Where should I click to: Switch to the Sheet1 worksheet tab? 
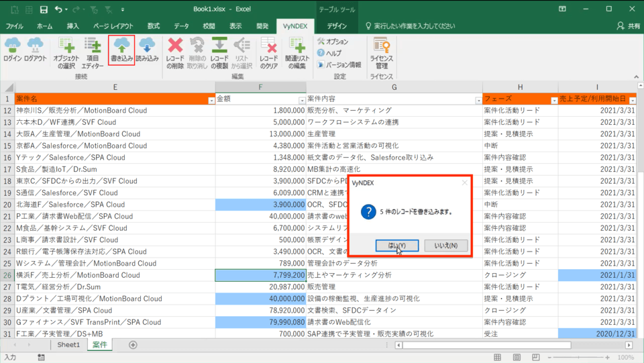point(68,345)
